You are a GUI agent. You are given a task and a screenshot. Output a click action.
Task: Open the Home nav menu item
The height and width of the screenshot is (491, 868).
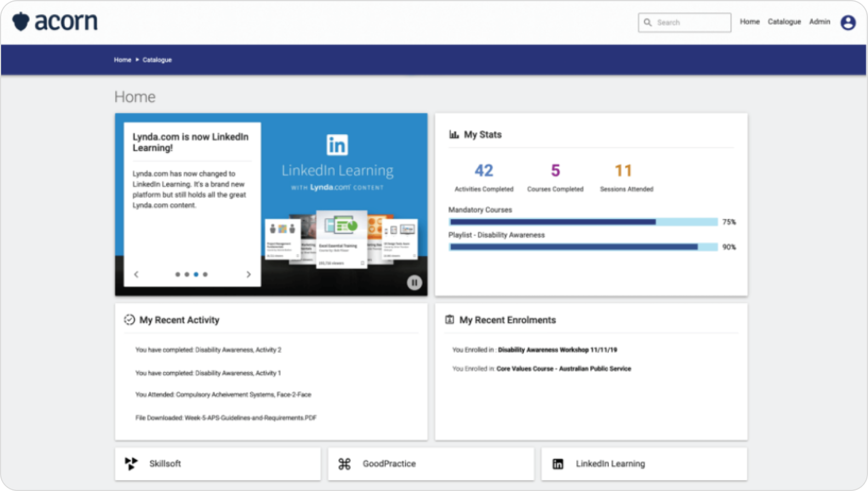750,22
